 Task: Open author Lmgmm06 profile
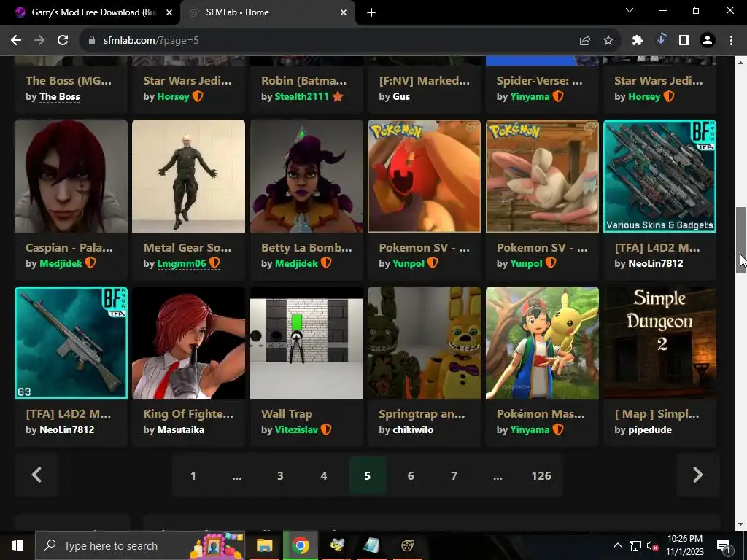coord(181,263)
